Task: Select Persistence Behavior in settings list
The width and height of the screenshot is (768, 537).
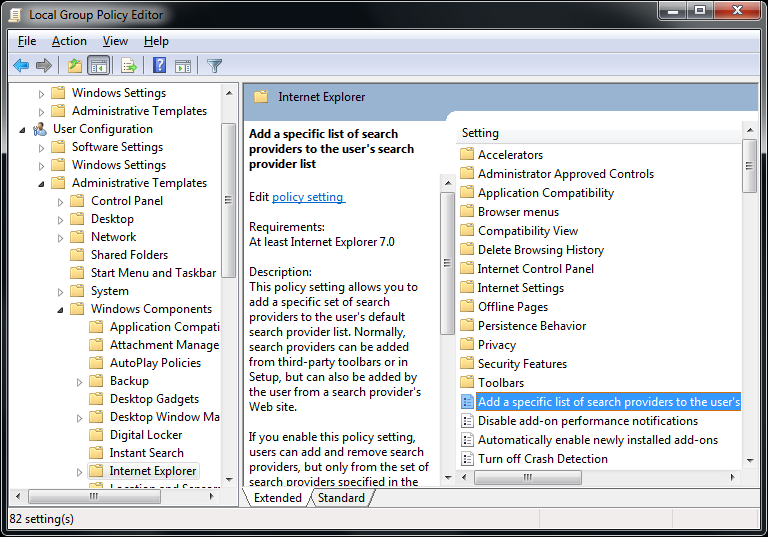Action: point(531,325)
